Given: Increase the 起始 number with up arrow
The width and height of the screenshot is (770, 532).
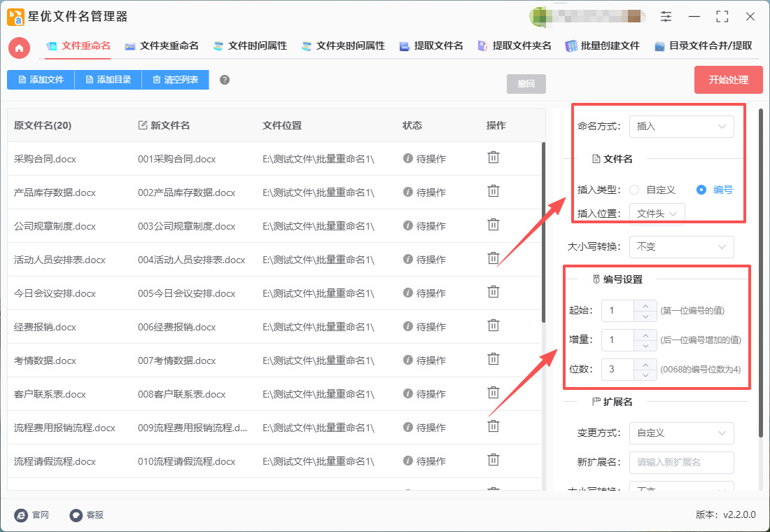Looking at the screenshot, I should [x=645, y=304].
